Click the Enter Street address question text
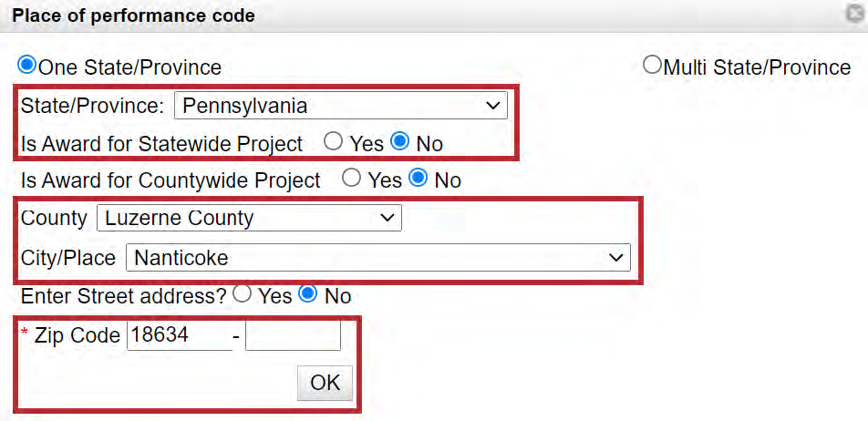This screenshot has width=868, height=421. (x=123, y=296)
